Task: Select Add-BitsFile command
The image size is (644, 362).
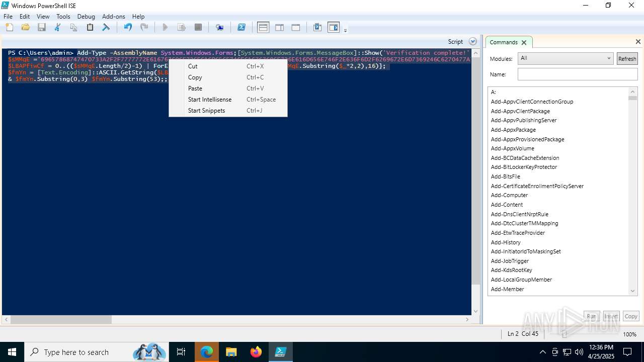Action: tap(505, 176)
